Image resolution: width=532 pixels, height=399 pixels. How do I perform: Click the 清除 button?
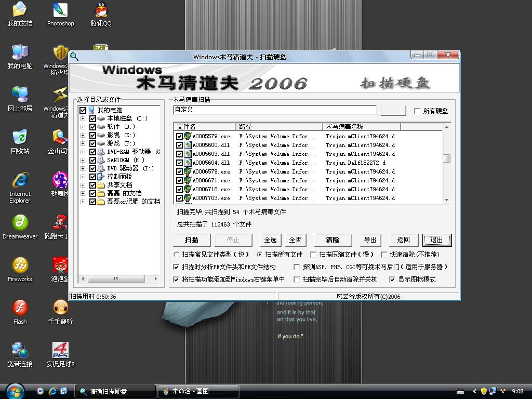point(333,240)
